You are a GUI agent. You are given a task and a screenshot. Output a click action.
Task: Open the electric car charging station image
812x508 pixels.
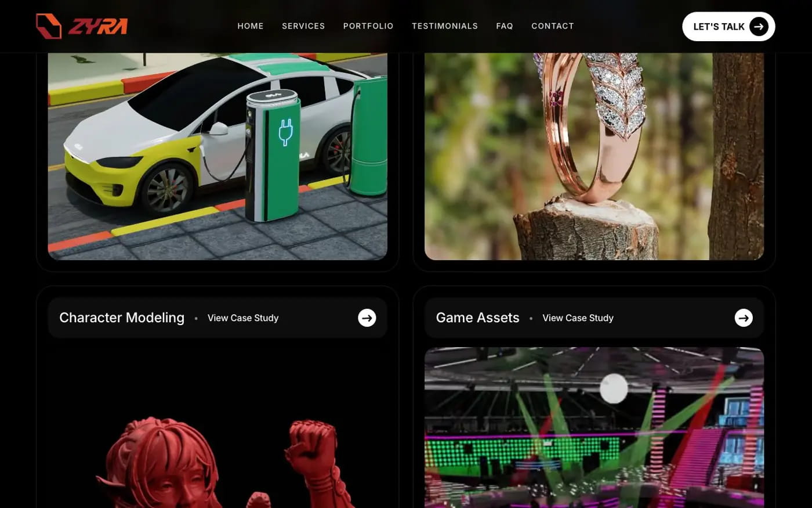point(217,156)
